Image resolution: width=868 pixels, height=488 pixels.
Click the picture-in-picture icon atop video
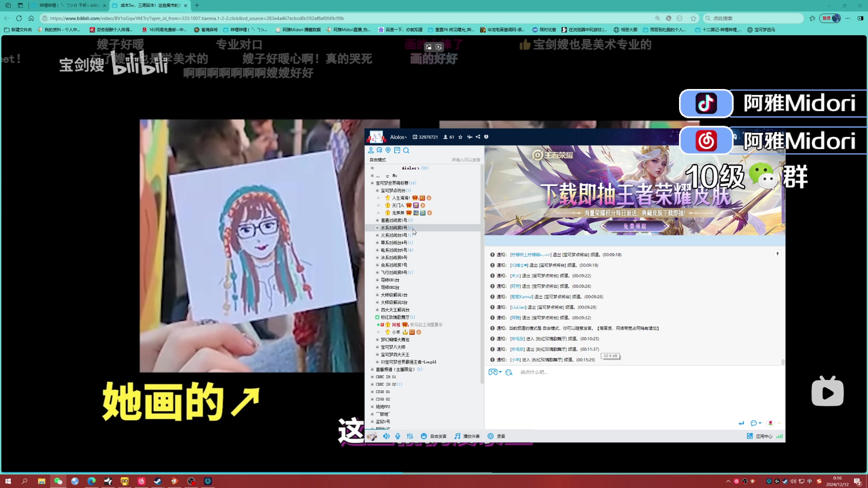click(429, 47)
